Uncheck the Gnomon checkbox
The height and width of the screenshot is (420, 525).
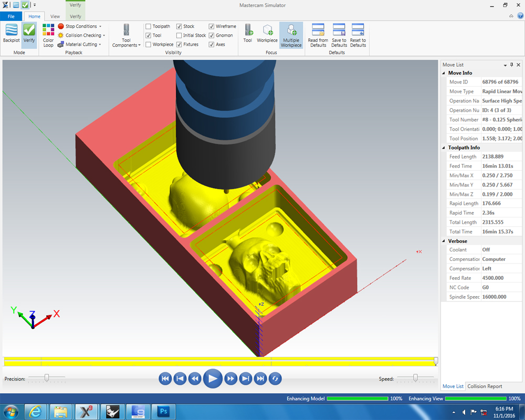(212, 36)
